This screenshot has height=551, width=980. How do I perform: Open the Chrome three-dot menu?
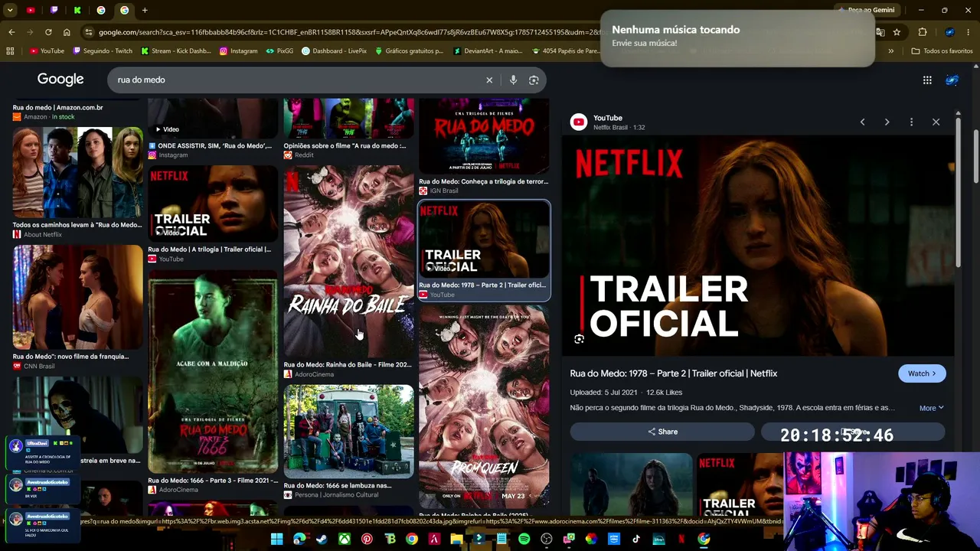(969, 32)
